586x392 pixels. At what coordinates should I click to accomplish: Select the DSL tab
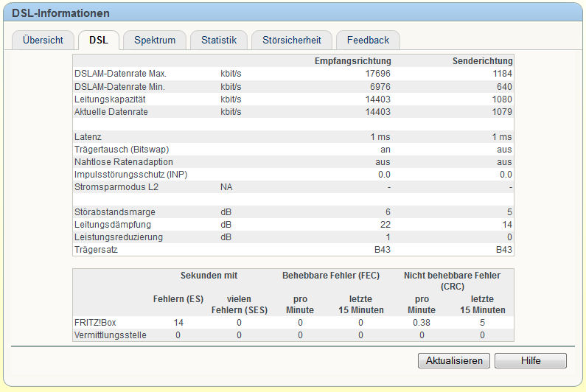click(98, 40)
